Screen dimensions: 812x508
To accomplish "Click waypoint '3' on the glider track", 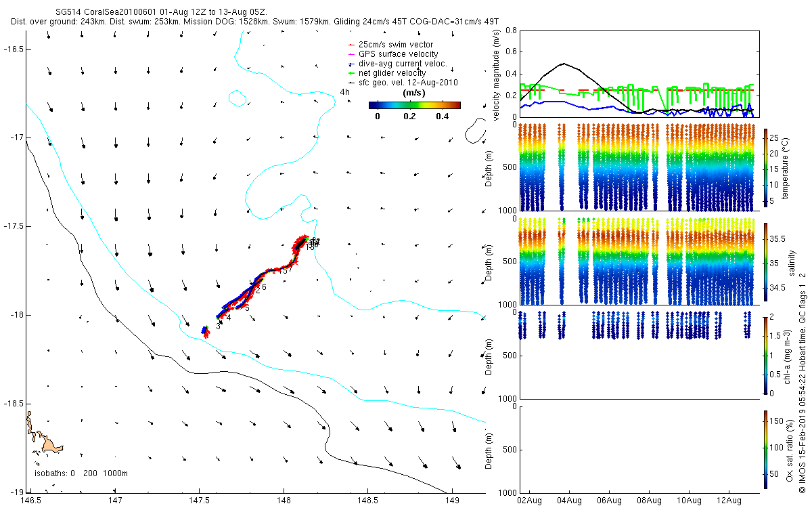I will point(218,326).
